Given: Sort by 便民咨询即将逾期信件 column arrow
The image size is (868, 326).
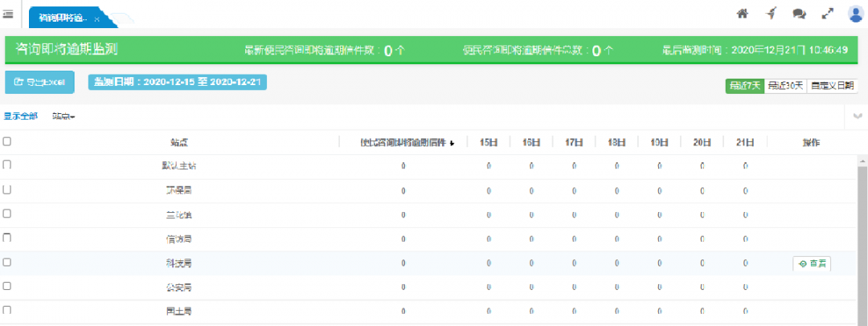Looking at the screenshot, I should 452,143.
